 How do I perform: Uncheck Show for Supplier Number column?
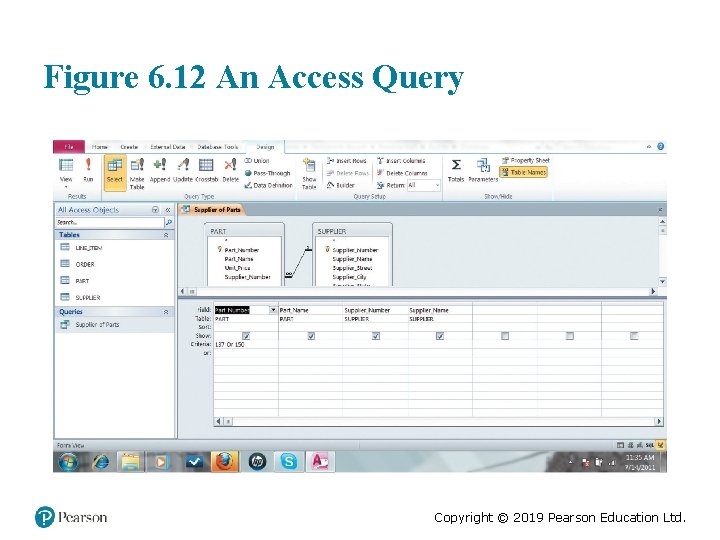pyautogui.click(x=376, y=336)
